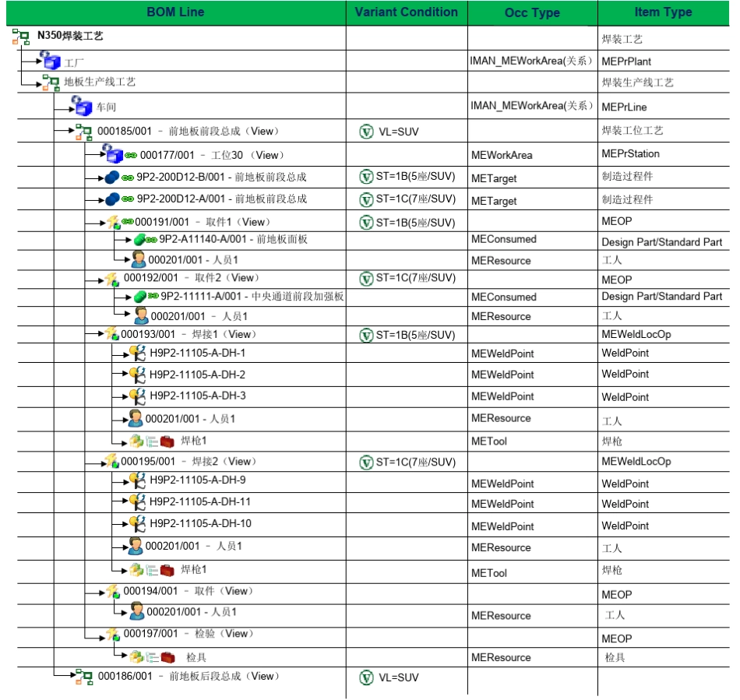Screen dimensions: 740x700
Task: Click the worker icon under 焊接2
Action: 136,546
